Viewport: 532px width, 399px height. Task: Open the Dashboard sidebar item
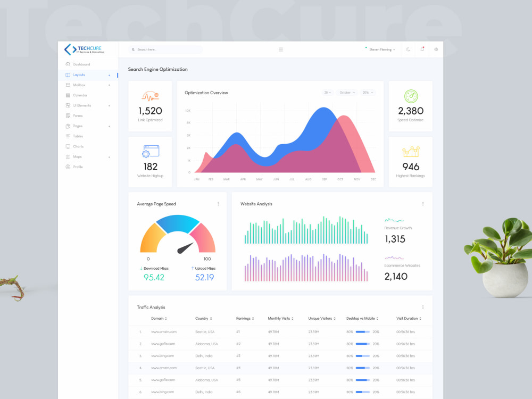[81, 64]
